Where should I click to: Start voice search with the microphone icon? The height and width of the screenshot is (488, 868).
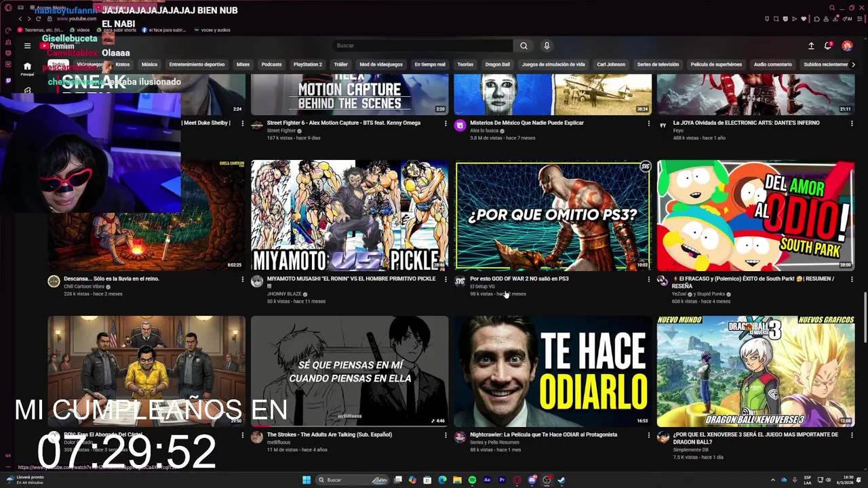tap(547, 45)
